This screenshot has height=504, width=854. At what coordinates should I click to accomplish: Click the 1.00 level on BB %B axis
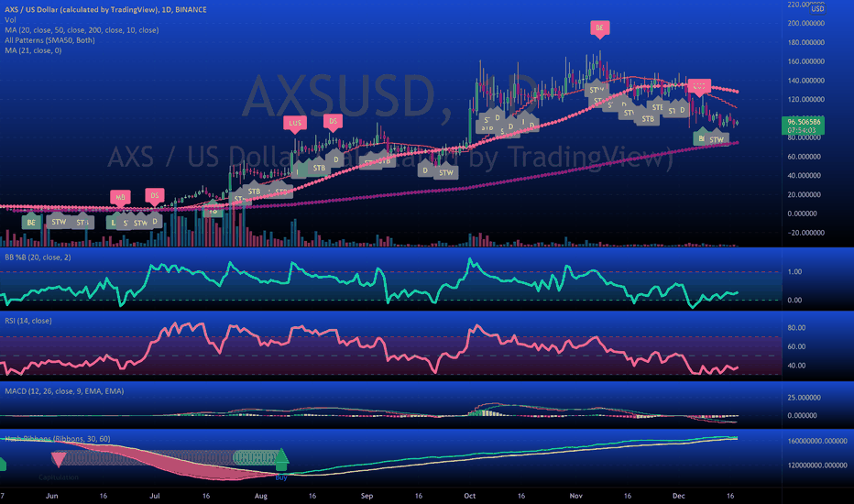795,272
